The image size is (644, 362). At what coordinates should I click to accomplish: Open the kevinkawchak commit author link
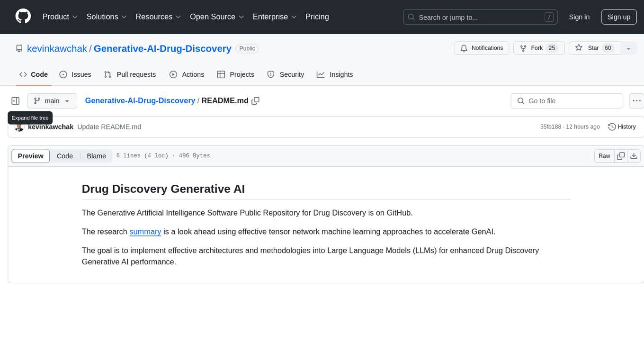pyautogui.click(x=51, y=127)
